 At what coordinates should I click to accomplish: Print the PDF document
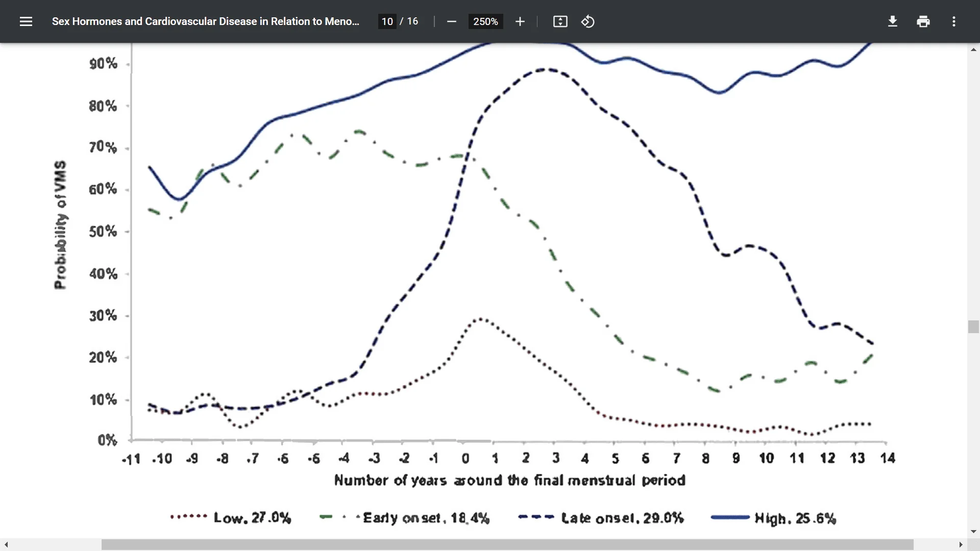(x=923, y=21)
